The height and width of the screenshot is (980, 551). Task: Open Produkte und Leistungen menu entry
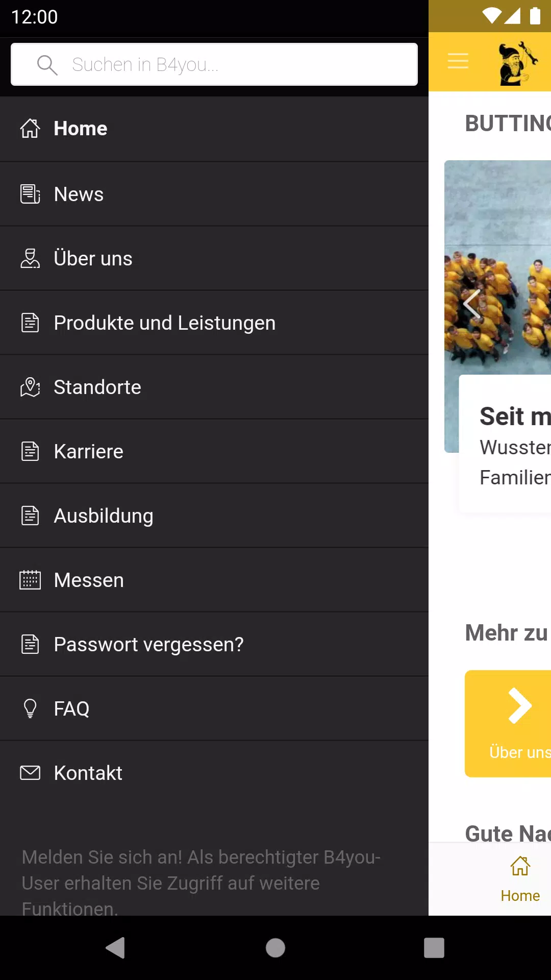(164, 323)
